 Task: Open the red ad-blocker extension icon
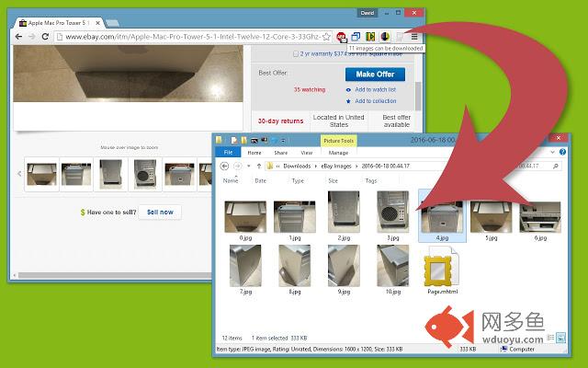point(341,37)
